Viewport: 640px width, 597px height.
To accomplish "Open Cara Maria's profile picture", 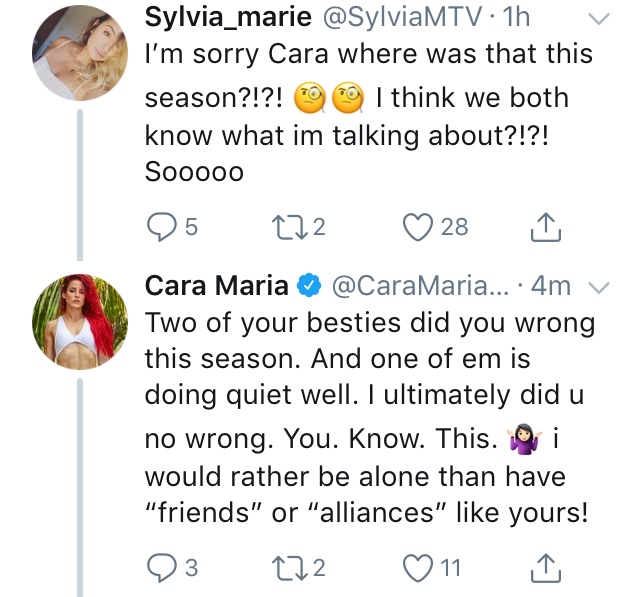I will (x=80, y=322).
